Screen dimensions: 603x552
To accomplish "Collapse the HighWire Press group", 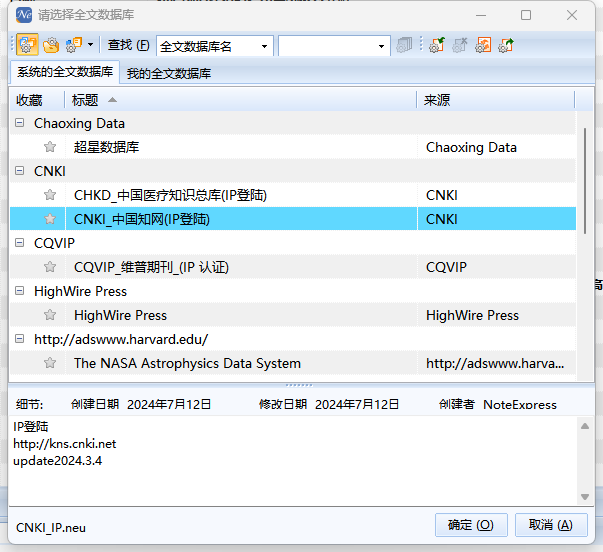I will pos(19,290).
